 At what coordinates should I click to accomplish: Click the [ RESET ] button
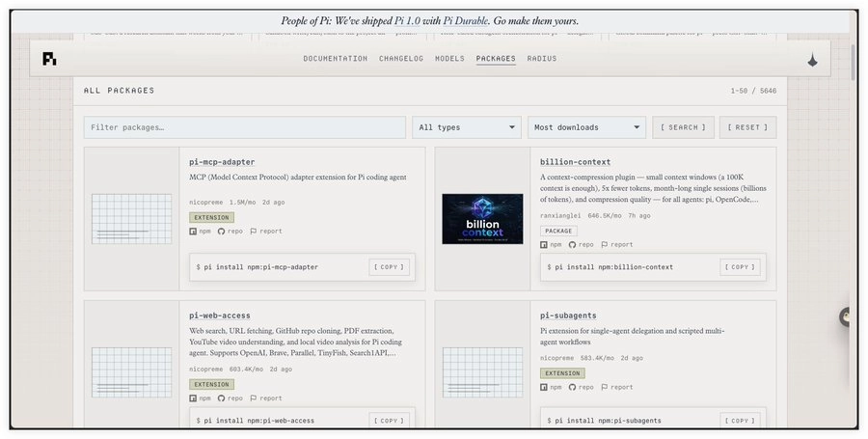pos(747,127)
